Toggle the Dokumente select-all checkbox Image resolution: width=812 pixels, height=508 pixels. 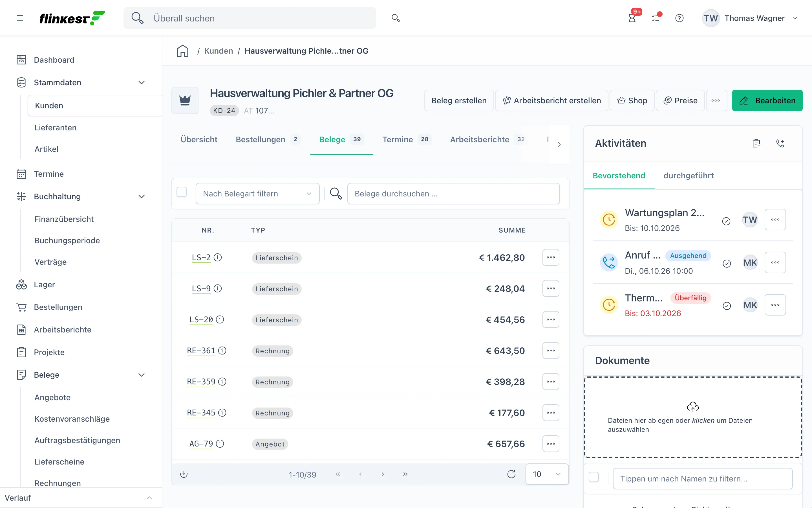pos(593,477)
